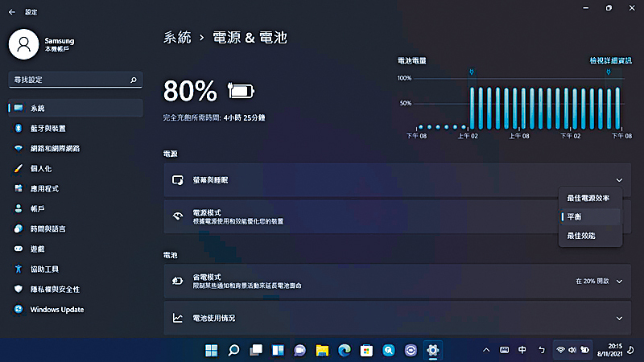644x362 pixels.
Task: Open Widgets on taskbar
Action: pos(278,350)
